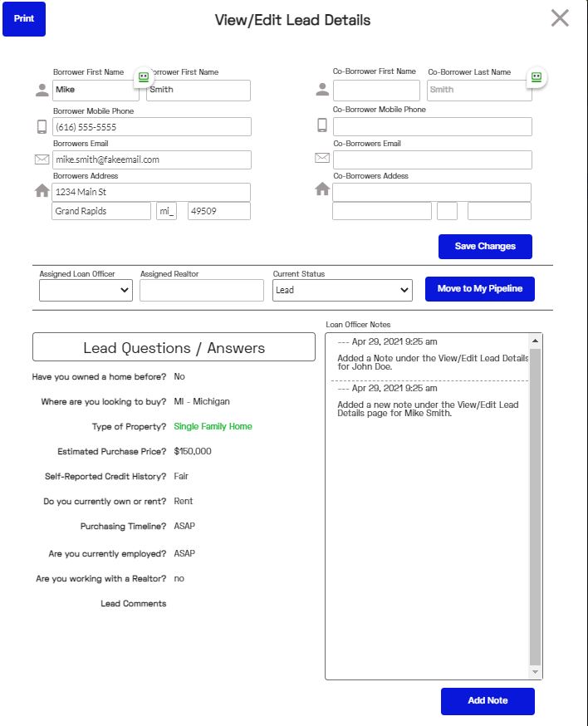Click the notes scrollbar down arrow

click(535, 672)
